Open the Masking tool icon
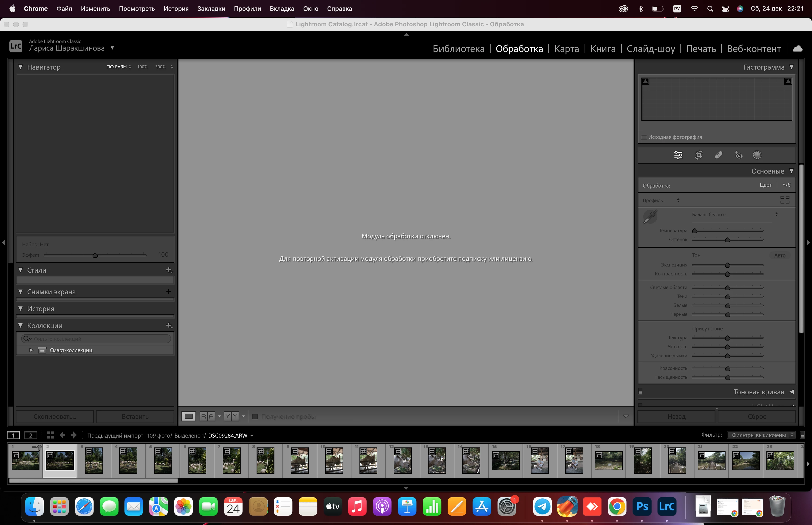This screenshot has height=525, width=812. click(757, 155)
